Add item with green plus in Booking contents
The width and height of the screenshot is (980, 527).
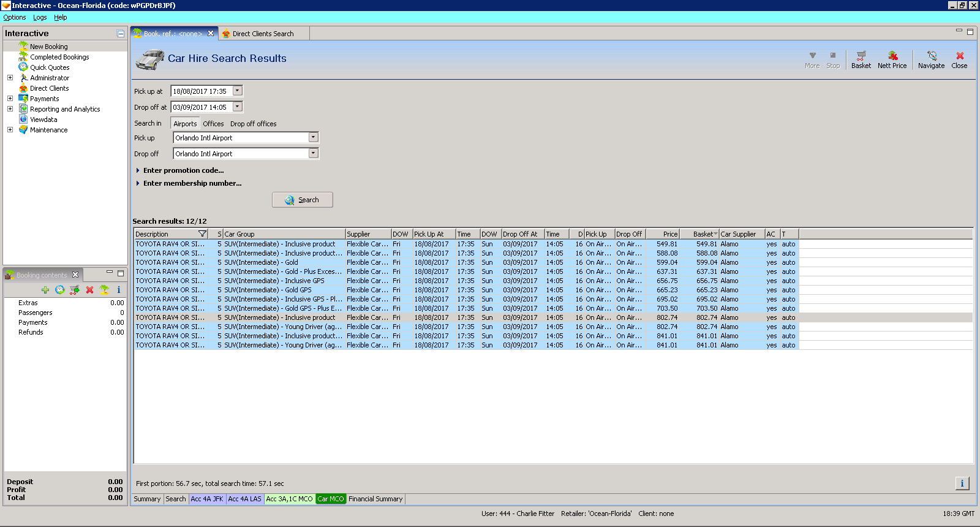(x=45, y=290)
